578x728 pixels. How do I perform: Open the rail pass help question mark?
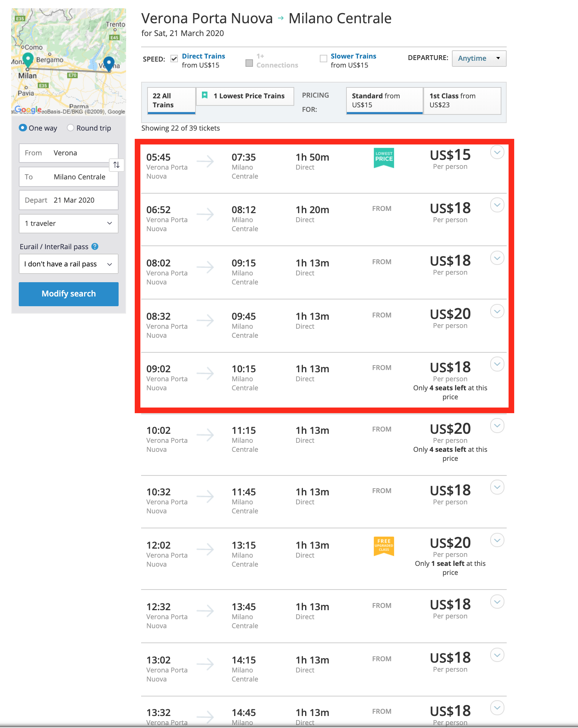(95, 247)
